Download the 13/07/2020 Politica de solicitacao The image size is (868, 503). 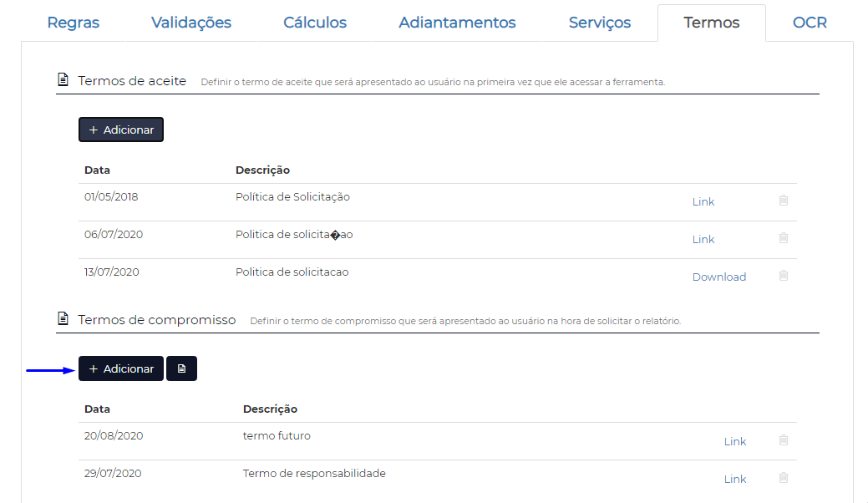(719, 277)
